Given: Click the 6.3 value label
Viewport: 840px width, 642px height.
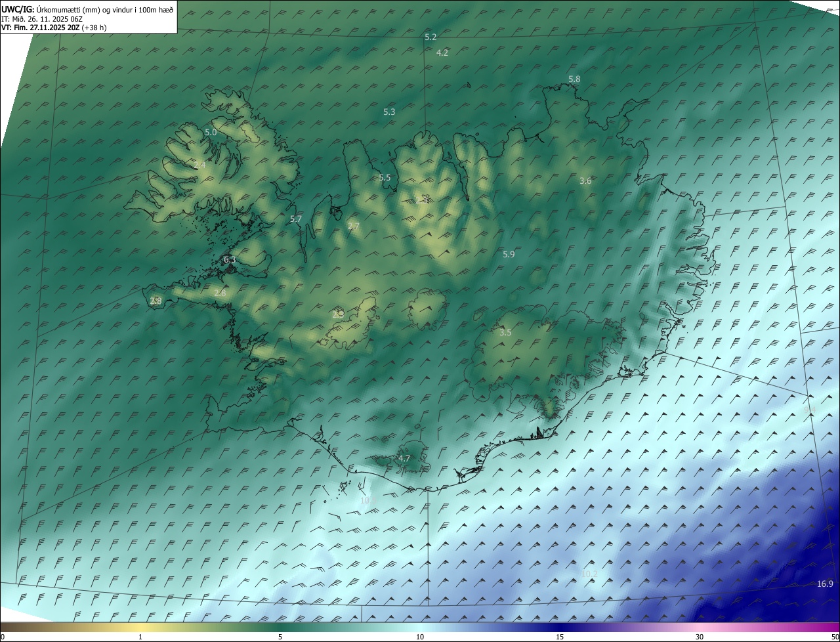Looking at the screenshot, I should click(230, 260).
